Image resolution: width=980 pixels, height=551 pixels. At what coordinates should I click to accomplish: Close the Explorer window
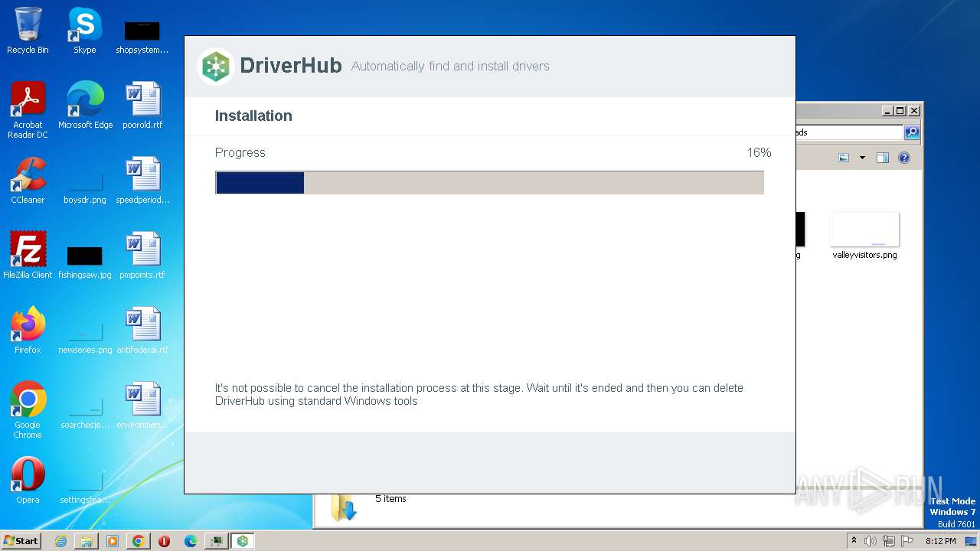913,110
